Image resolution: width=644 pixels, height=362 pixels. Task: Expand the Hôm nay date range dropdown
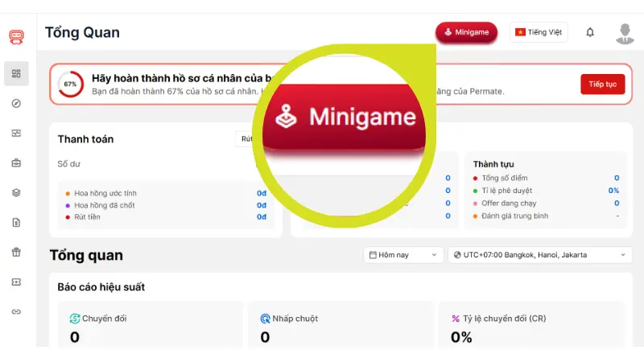pos(403,255)
